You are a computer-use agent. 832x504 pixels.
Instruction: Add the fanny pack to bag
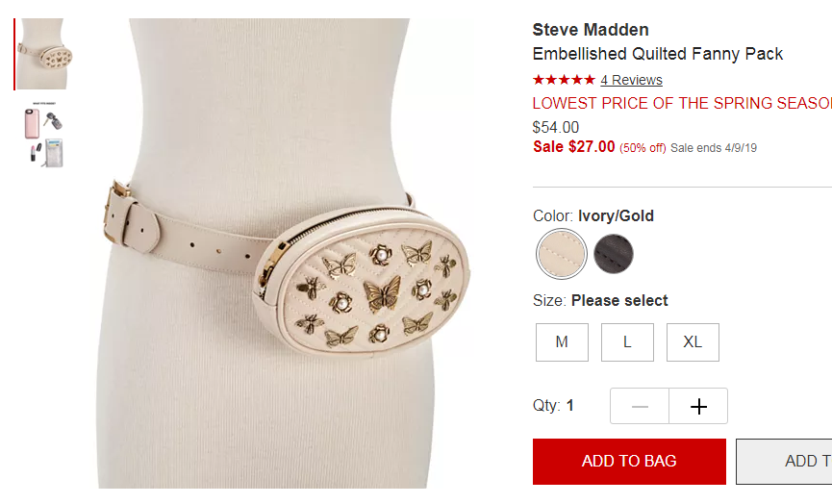click(629, 461)
